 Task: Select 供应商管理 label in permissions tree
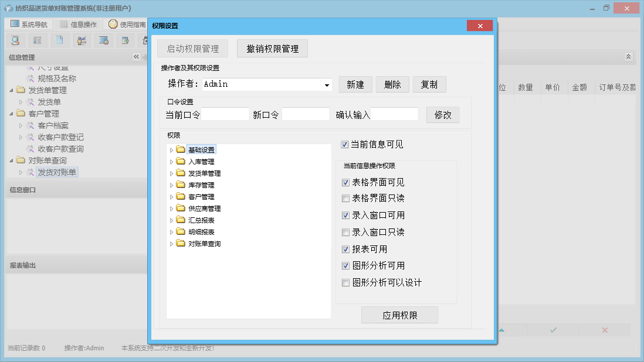pyautogui.click(x=205, y=209)
